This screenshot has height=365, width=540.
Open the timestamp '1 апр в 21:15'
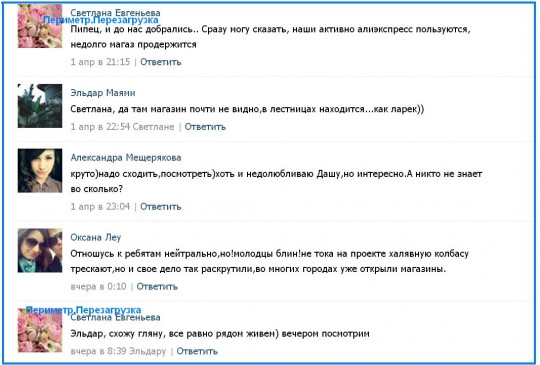coord(100,62)
